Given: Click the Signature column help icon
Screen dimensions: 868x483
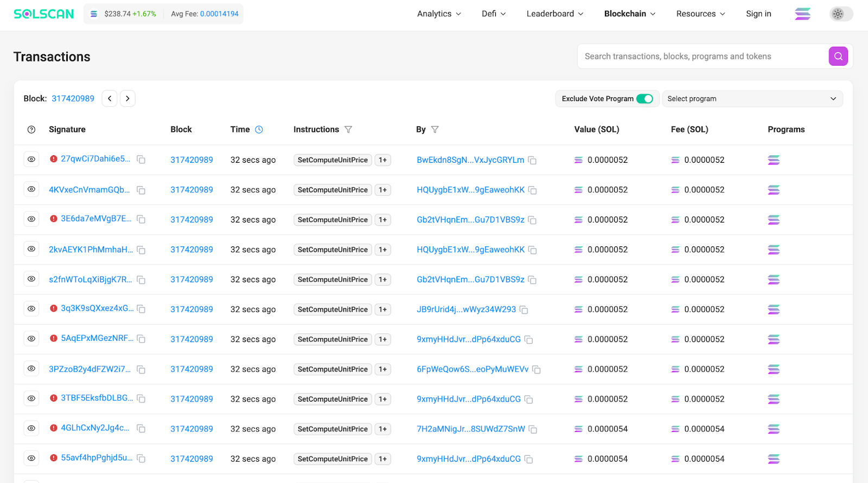Looking at the screenshot, I should pyautogui.click(x=31, y=130).
